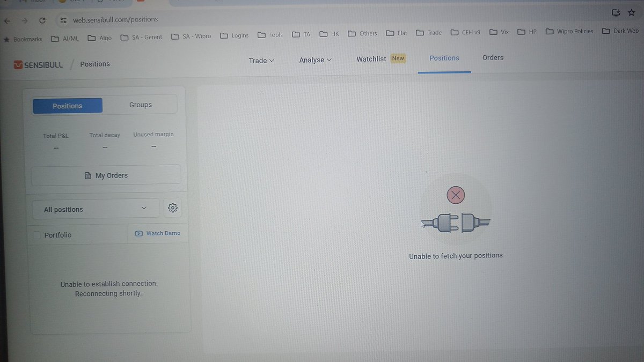Expand the Analyse menu

pos(316,60)
